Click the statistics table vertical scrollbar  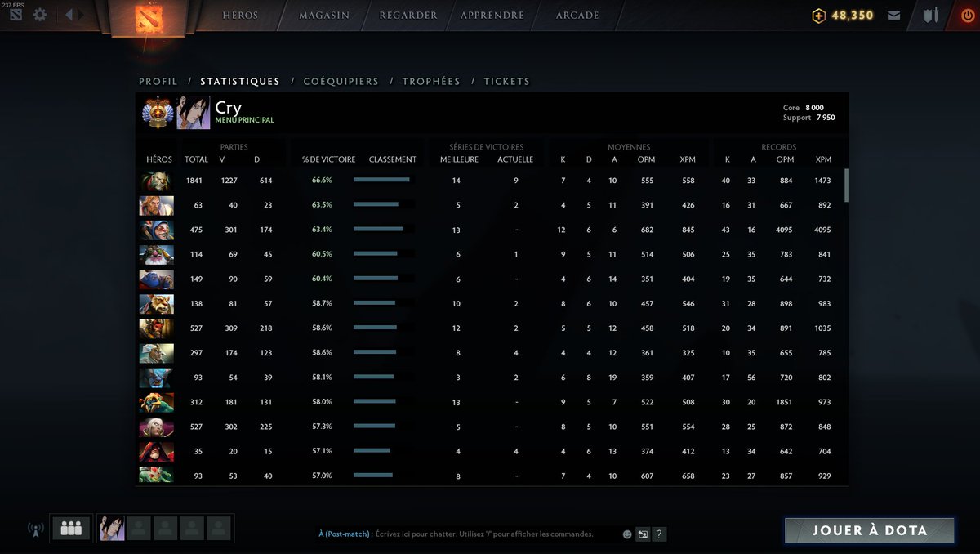click(x=846, y=185)
